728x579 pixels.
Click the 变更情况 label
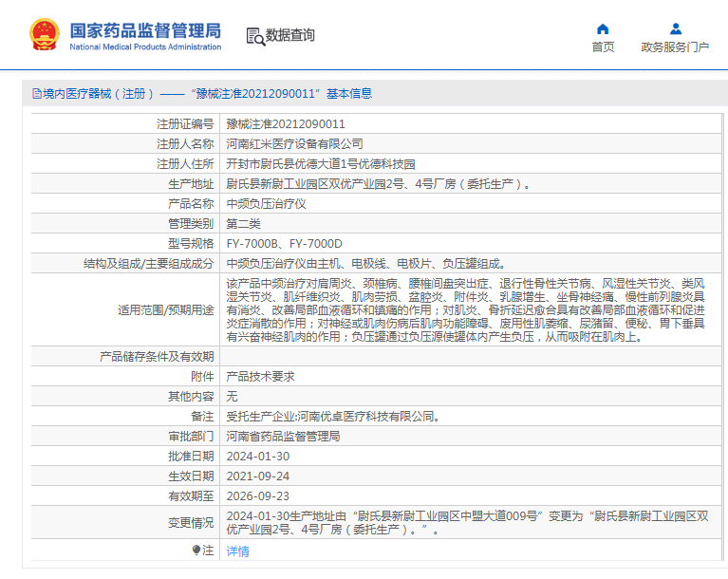(191, 523)
